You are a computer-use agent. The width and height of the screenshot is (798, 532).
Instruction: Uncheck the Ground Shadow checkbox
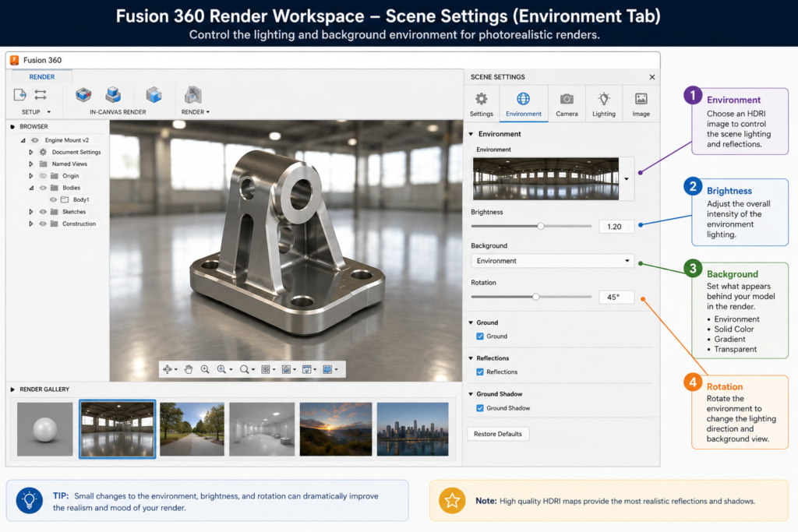480,408
